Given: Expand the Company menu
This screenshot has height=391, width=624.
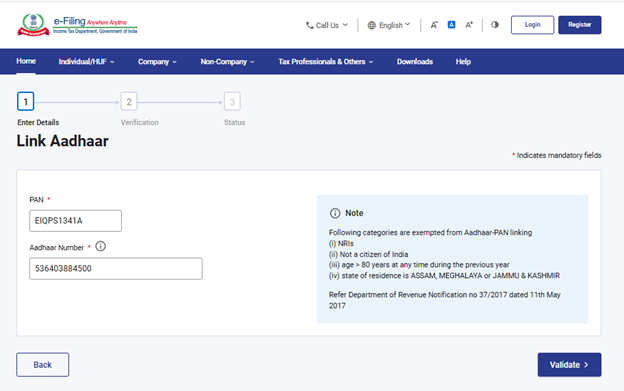Looking at the screenshot, I should [157, 62].
